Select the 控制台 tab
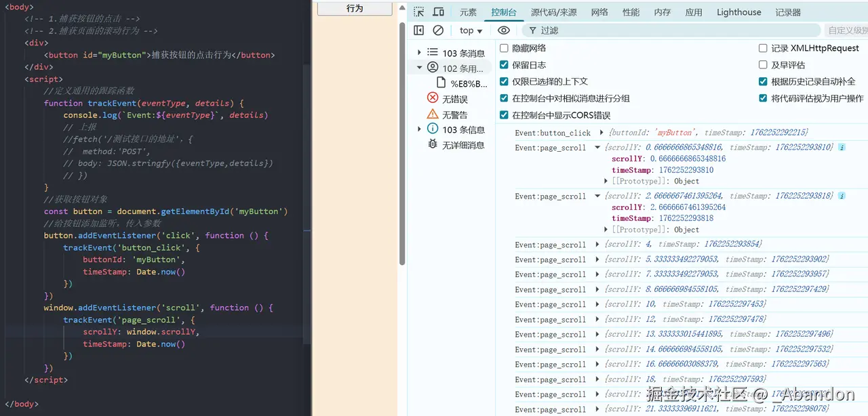 504,12
